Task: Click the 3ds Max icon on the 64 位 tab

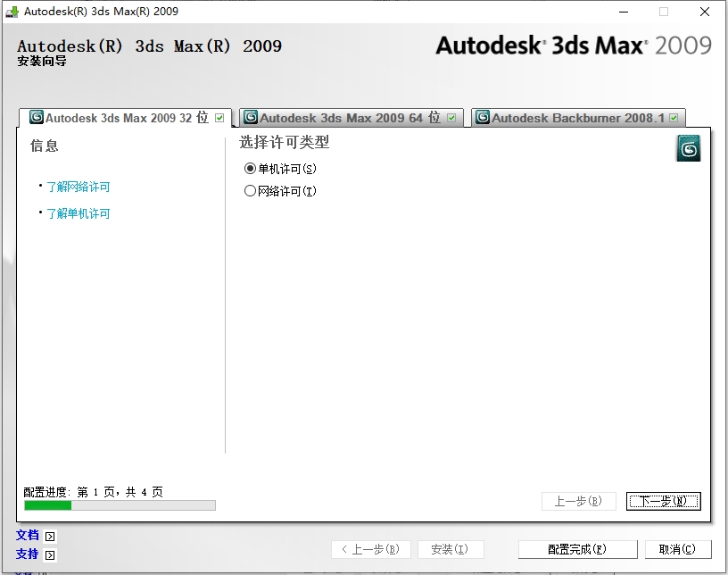Action: [x=251, y=117]
